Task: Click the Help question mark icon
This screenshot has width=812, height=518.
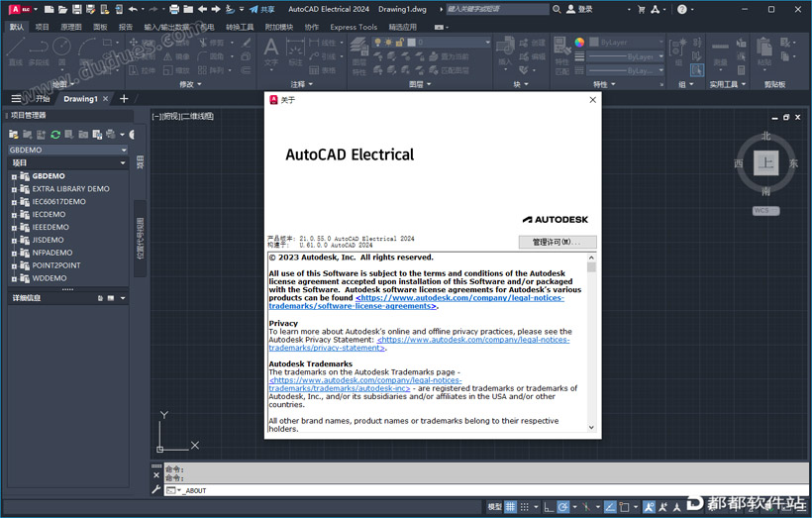Action: 682,9
